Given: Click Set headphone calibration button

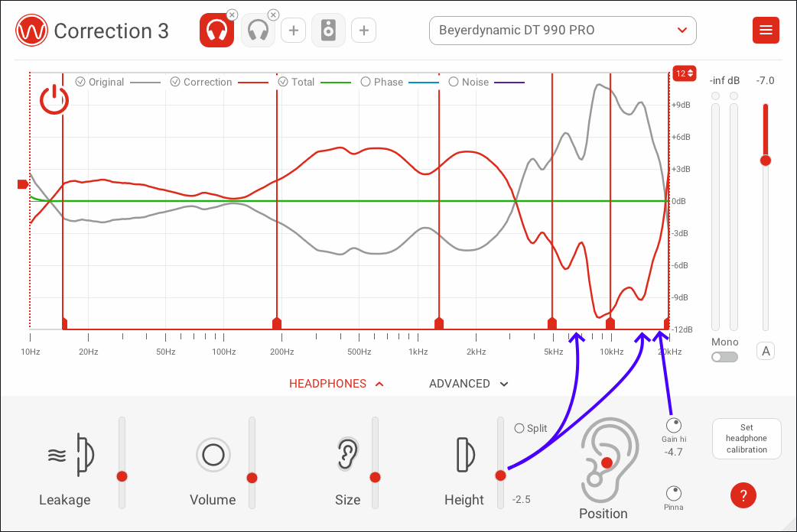Looking at the screenshot, I should 747,439.
